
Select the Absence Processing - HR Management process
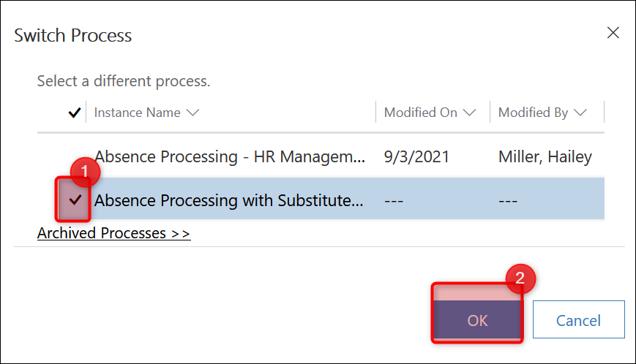click(x=229, y=156)
